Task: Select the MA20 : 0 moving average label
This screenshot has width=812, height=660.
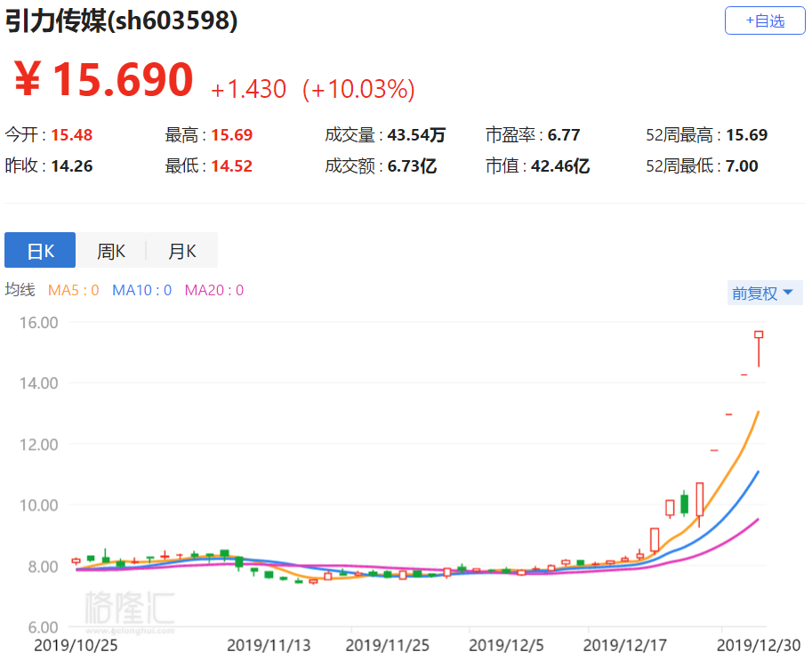Action: pos(213,290)
